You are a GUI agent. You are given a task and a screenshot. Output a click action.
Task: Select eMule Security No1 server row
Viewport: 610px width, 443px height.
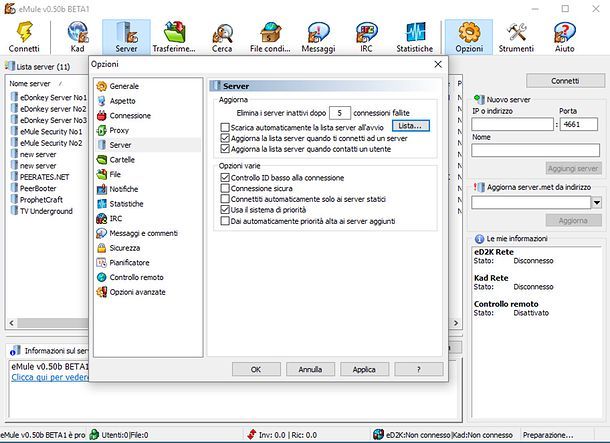pos(47,131)
